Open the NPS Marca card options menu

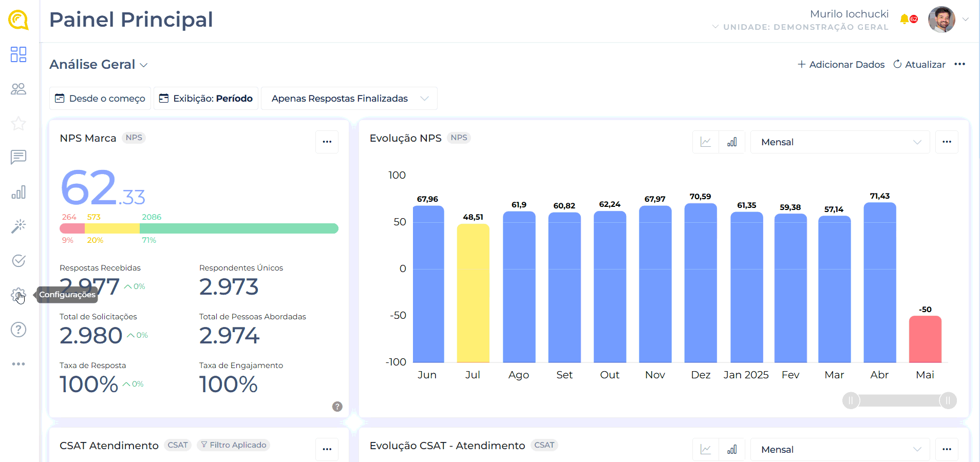point(327,142)
